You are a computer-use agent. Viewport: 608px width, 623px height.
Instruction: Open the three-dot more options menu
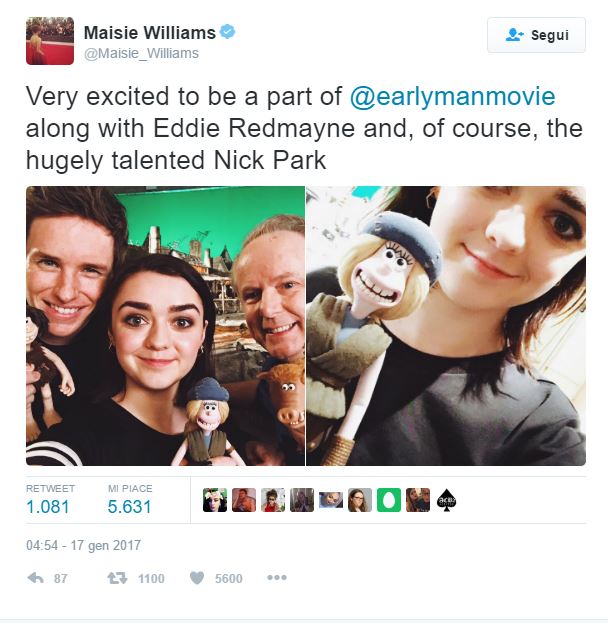point(277,577)
